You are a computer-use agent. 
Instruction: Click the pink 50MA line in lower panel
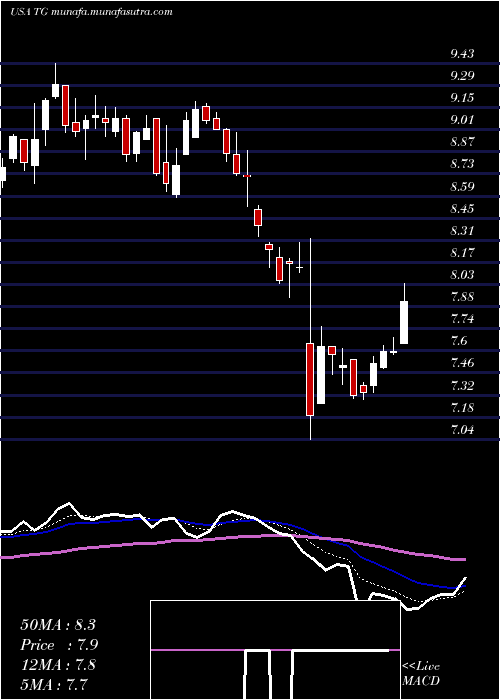232,538
